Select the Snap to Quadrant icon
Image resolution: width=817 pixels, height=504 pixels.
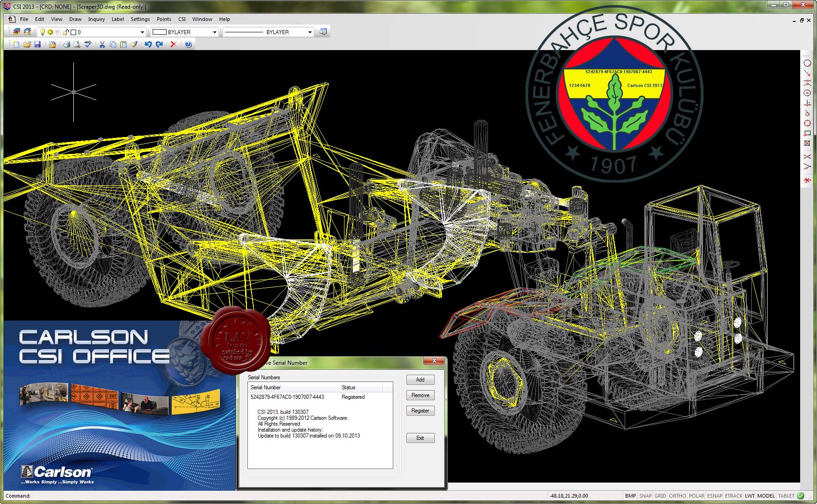(x=807, y=123)
